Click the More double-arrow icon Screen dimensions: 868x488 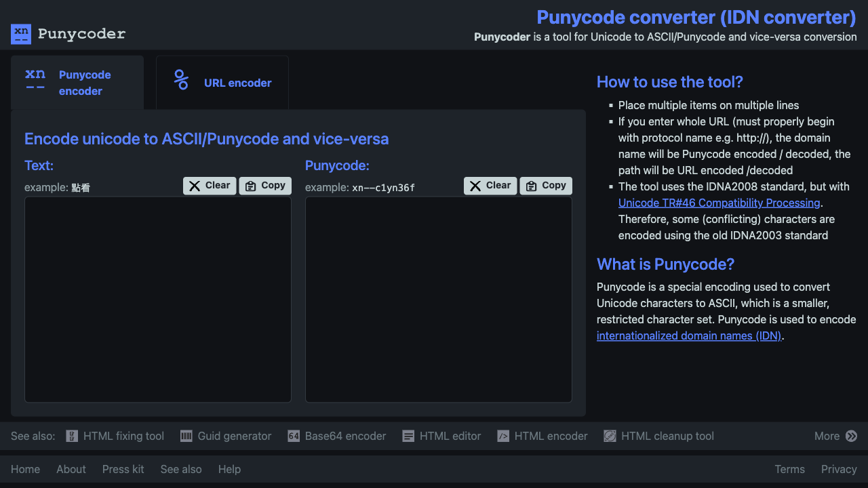851,436
